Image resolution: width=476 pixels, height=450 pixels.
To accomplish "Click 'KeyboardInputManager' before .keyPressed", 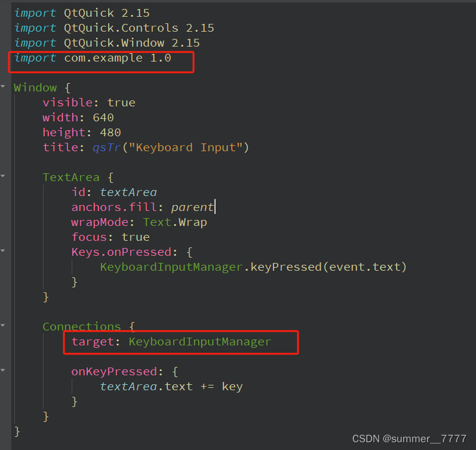I will [171, 267].
